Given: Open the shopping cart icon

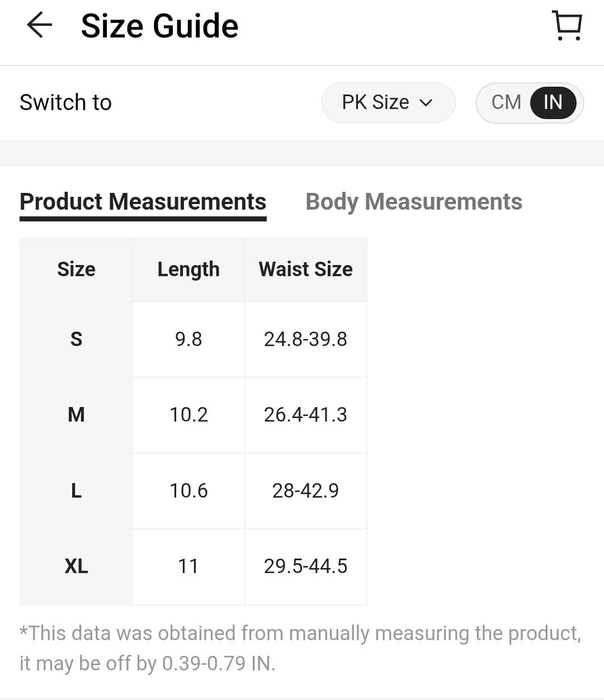Looking at the screenshot, I should [x=567, y=26].
